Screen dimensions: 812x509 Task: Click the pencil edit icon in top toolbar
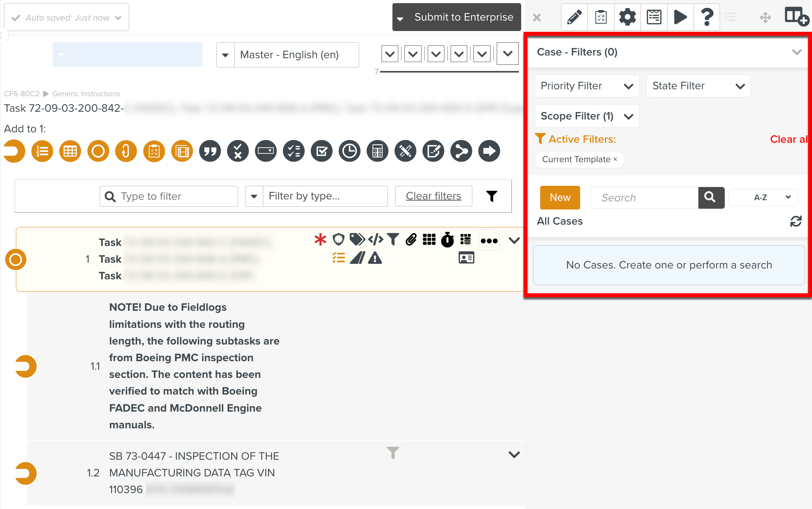(x=574, y=17)
